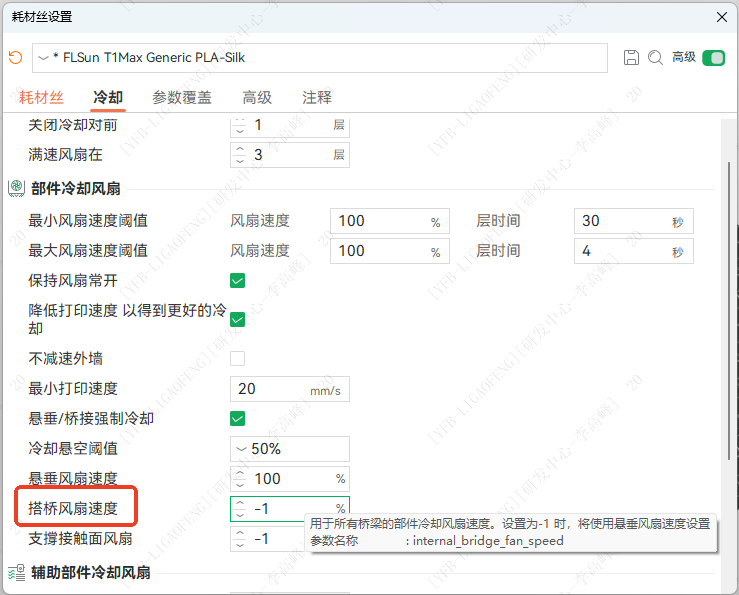
Task: Edit 最大风扇速度阈值 层时间 field showing 4
Action: click(x=633, y=251)
